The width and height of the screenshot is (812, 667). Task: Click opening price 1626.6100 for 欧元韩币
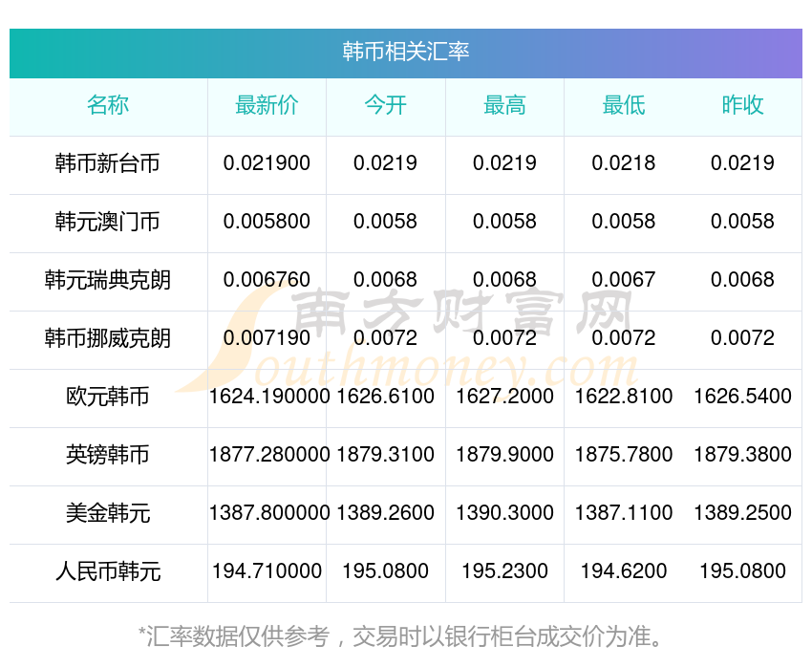pos(386,397)
